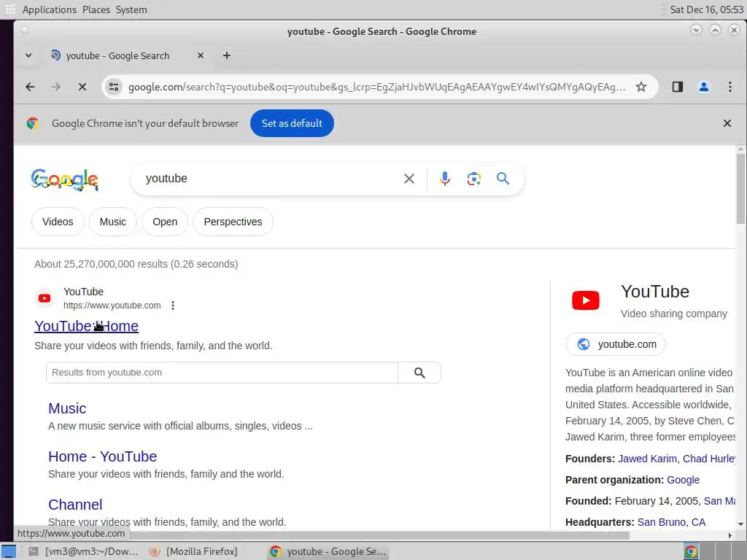The width and height of the screenshot is (747, 560).
Task: Switch to the terminal vm3@vm3 taskbar item
Action: pyautogui.click(x=83, y=551)
